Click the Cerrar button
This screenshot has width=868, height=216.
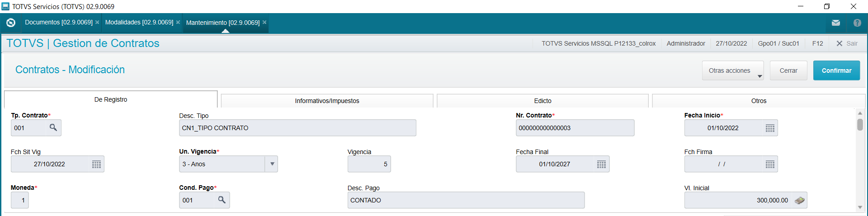point(788,70)
